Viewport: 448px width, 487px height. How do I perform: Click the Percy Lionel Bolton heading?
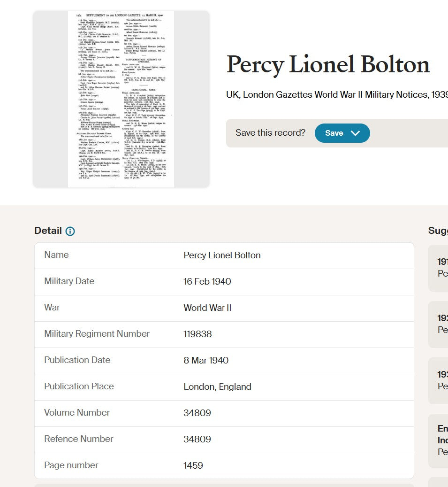(x=328, y=65)
